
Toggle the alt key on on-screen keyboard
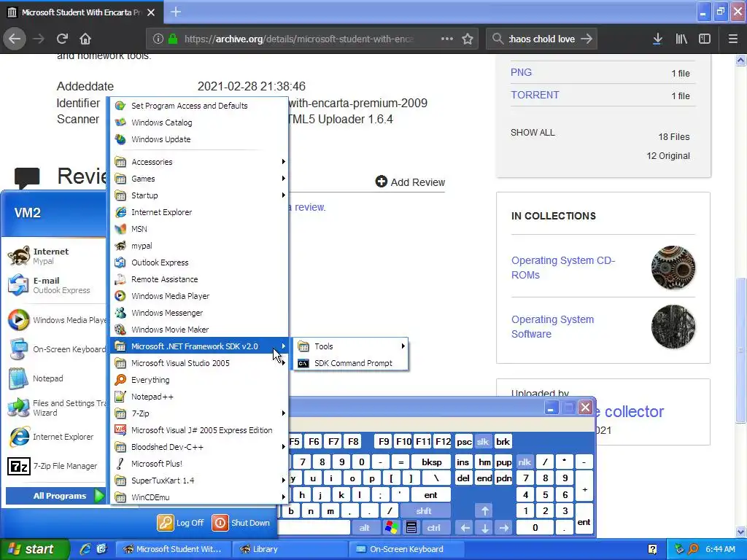click(365, 527)
